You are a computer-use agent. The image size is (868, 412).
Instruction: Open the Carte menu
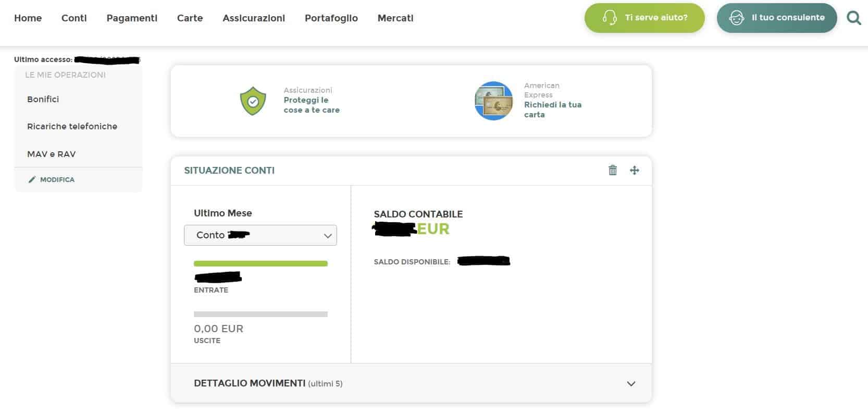[x=190, y=18]
